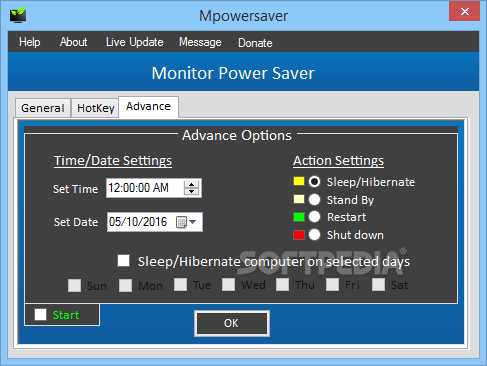Click the Set Date label
This screenshot has height=366, width=487.
click(x=76, y=222)
